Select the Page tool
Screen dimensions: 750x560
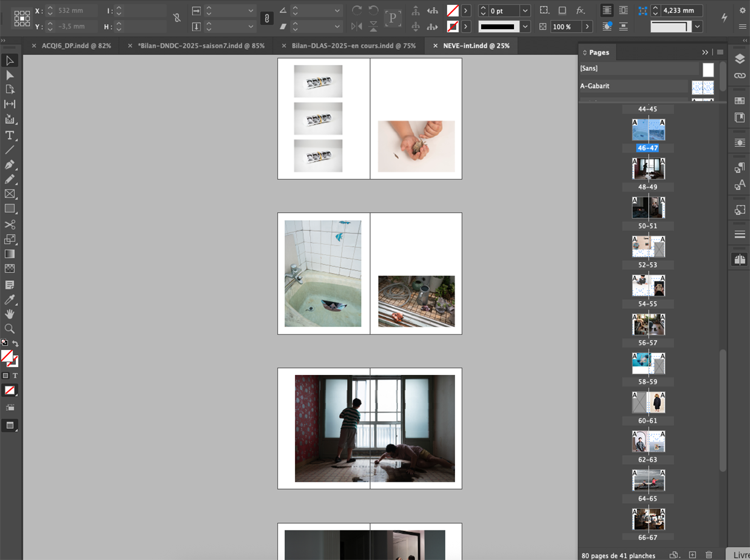tap(10, 90)
